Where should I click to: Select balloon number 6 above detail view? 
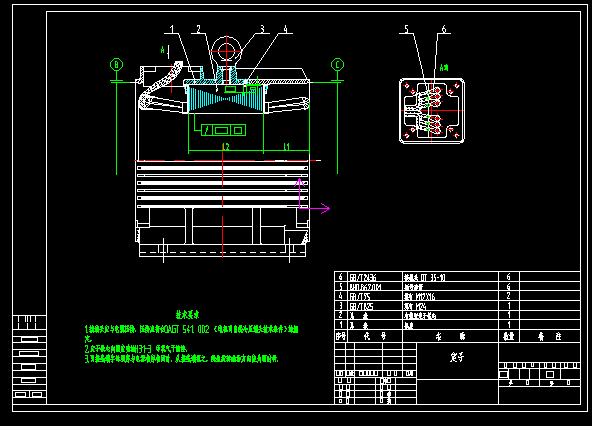444,29
